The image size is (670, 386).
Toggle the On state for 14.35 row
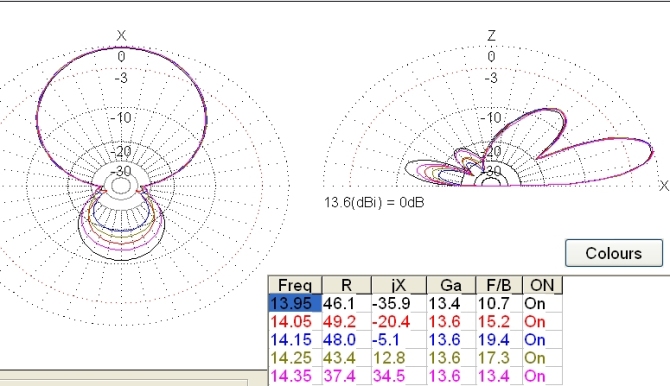pos(542,376)
